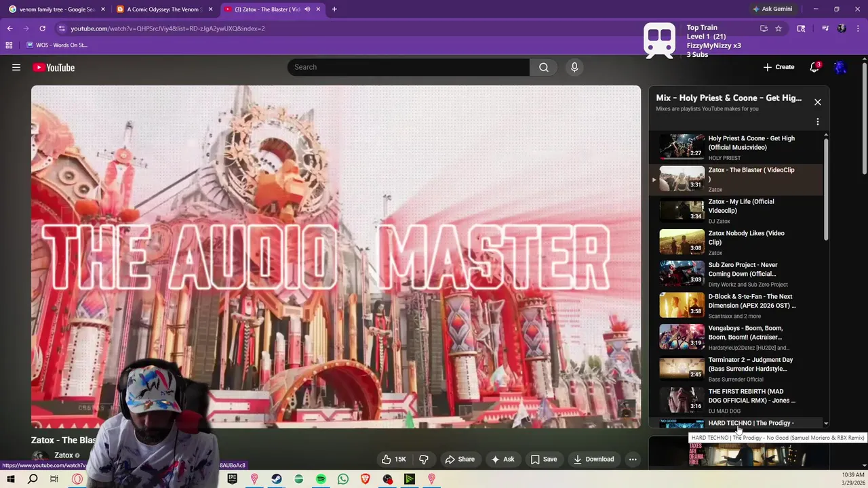
Task: Open a new browser tab
Action: point(334,9)
